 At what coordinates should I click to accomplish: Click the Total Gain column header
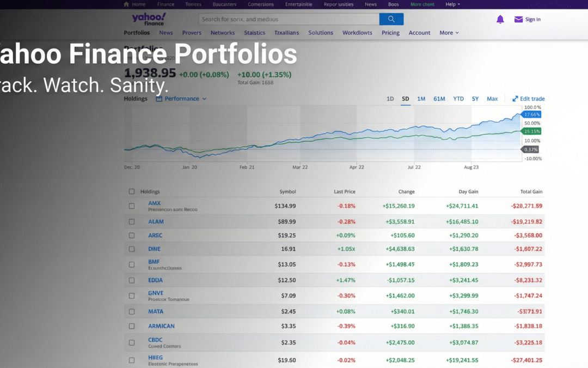(x=531, y=191)
